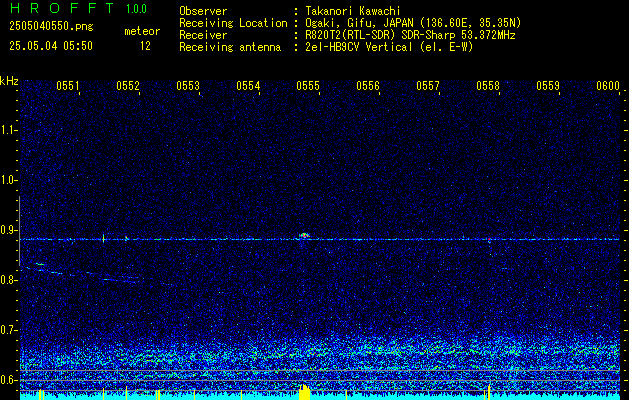
Task: Click the large yellow detection bar under 0555
Action: pos(304,392)
